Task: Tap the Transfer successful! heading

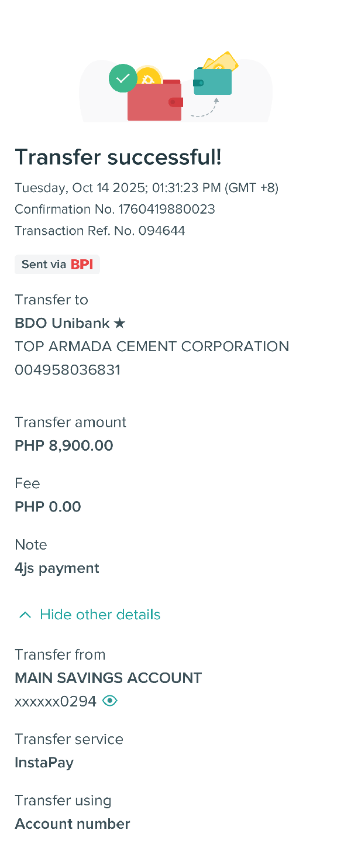Action: coord(118,157)
